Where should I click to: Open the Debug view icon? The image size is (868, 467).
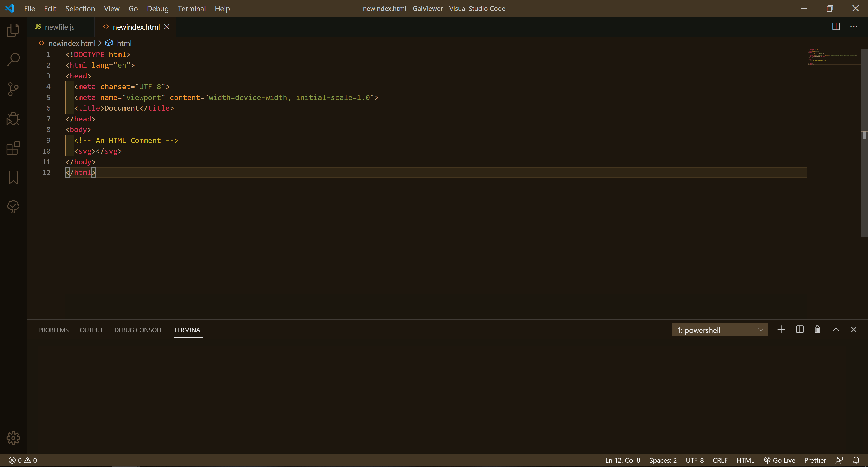pyautogui.click(x=13, y=118)
